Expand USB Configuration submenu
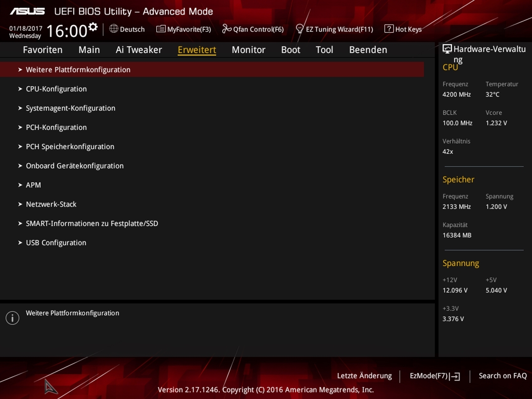The image size is (532, 399). pos(212,243)
